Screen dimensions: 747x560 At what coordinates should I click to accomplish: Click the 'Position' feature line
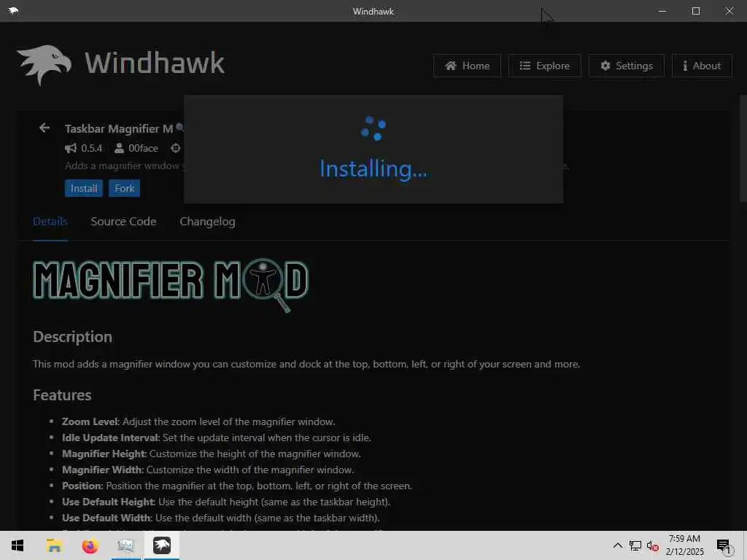(237, 486)
